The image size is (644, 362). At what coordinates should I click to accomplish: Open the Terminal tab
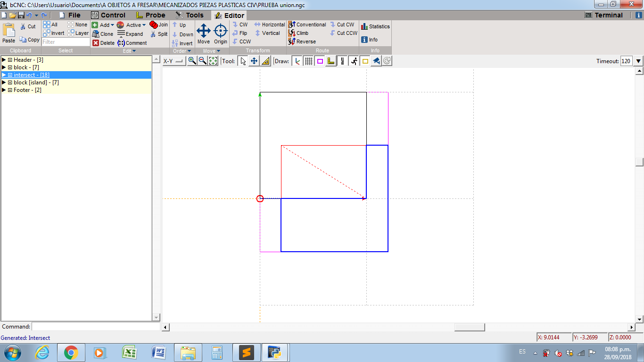click(x=604, y=15)
